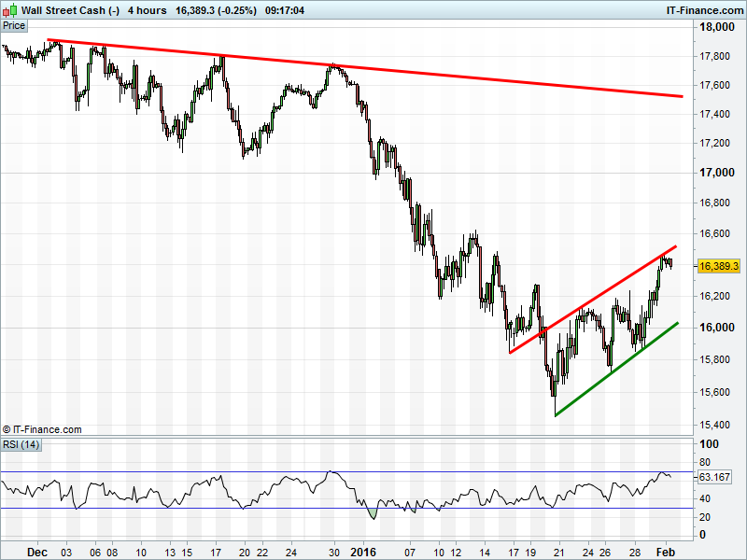Click the 17,000 level on price axis
747x560 pixels.
pos(716,173)
